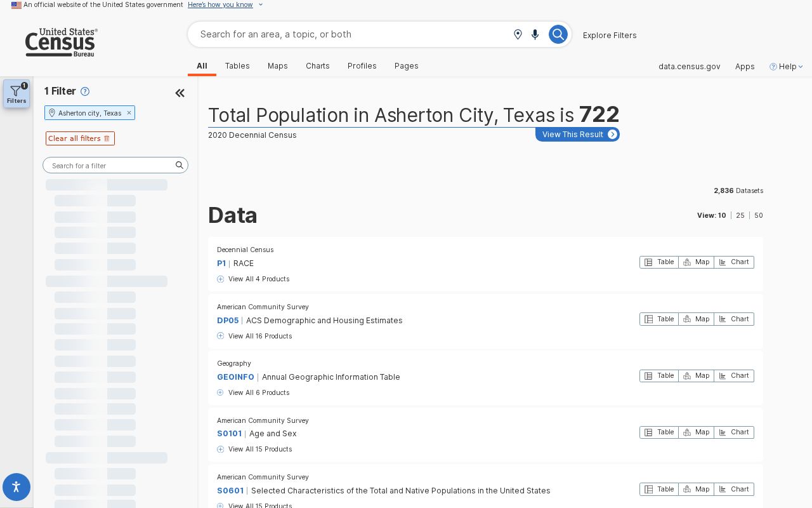Switch to the Maps tab
The height and width of the screenshot is (508, 812).
[x=278, y=66]
